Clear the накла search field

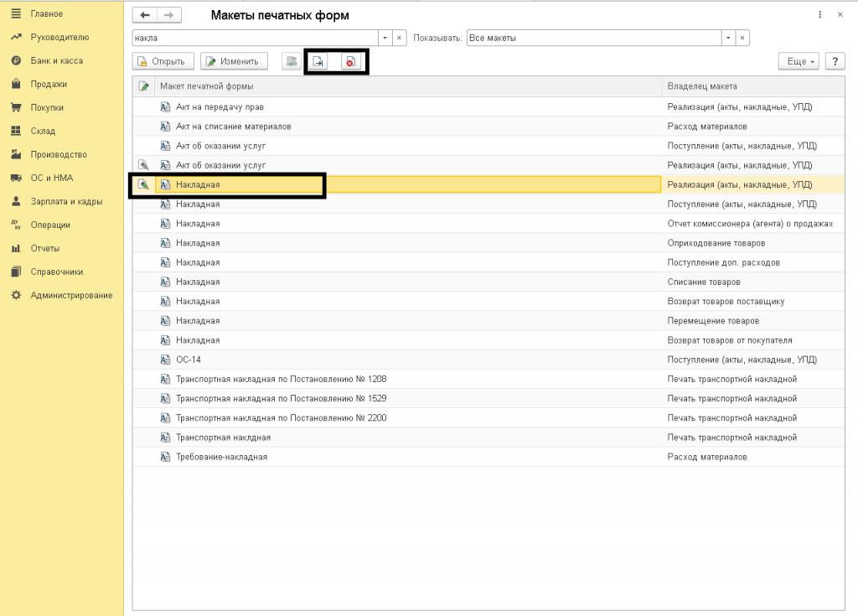tap(400, 38)
